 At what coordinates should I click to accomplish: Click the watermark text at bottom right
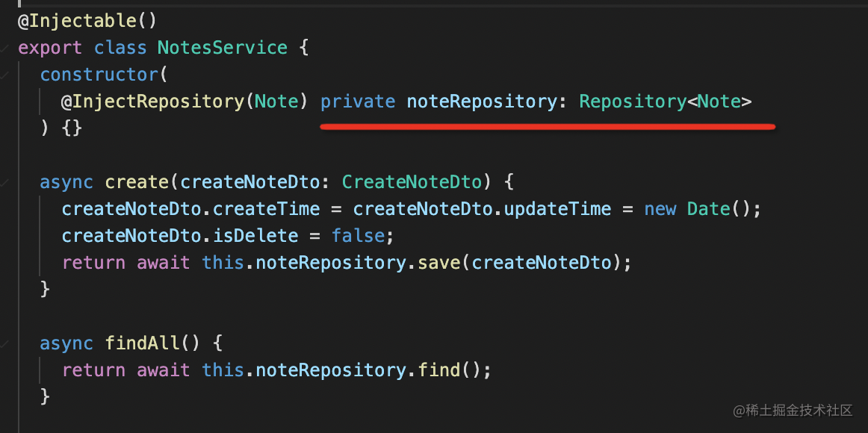pyautogui.click(x=792, y=410)
